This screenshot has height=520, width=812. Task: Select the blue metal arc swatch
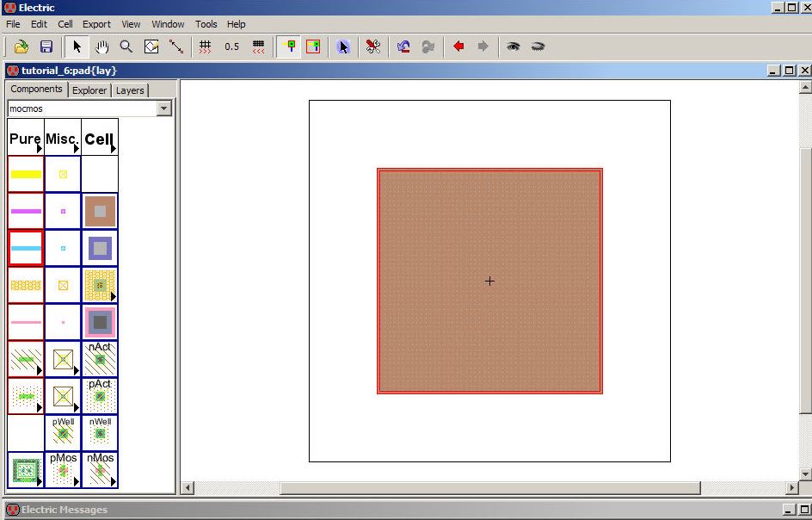[26, 248]
